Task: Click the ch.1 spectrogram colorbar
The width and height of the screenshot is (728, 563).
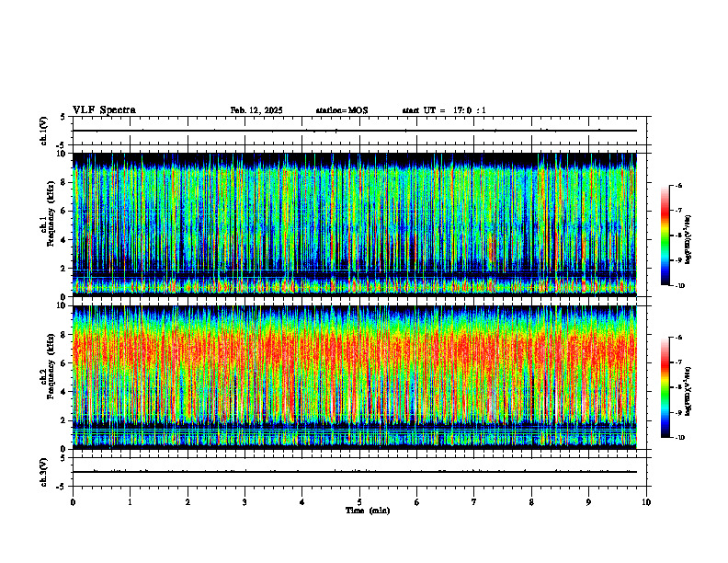Action: tap(665, 236)
